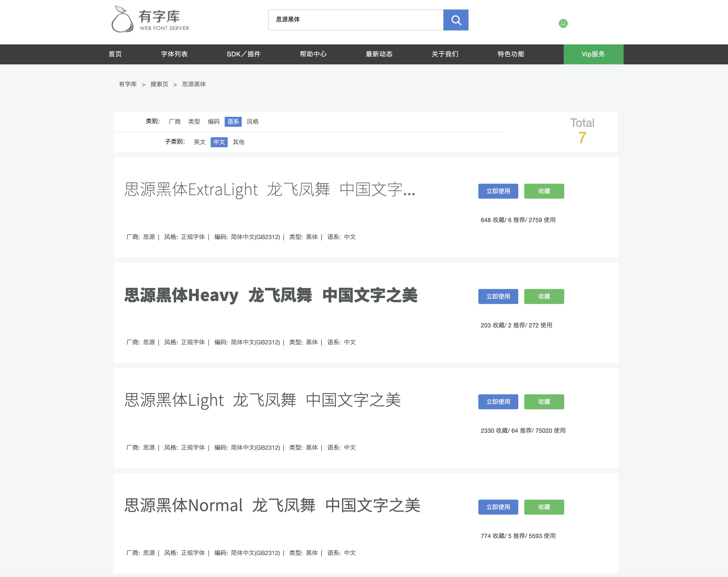Screen dimensions: 728x577
Task: Select the highlighted 语系 category filter
Action: point(233,122)
